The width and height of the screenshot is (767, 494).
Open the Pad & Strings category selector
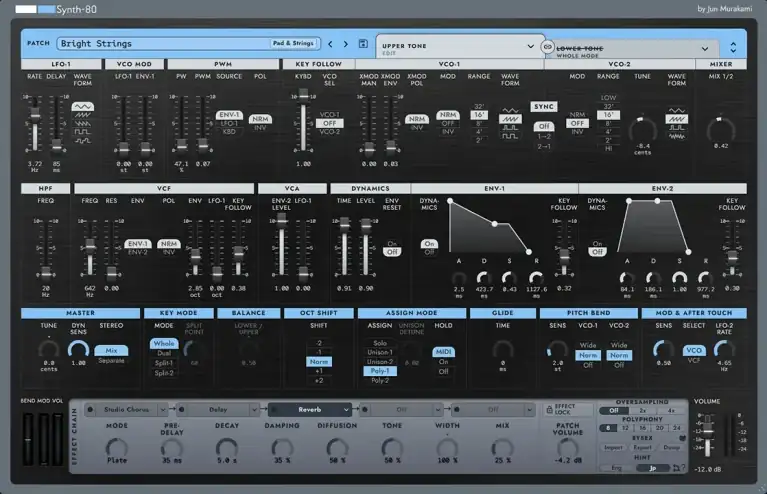(x=293, y=44)
